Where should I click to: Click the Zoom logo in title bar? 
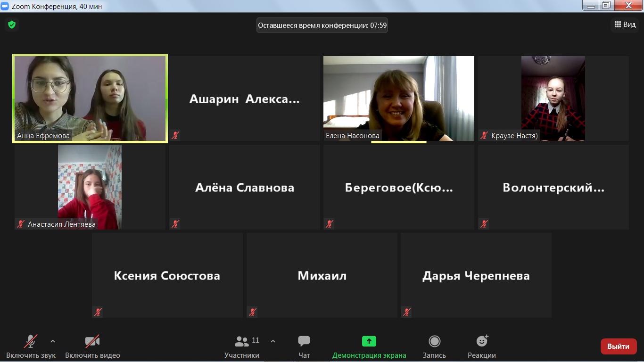[x=5, y=6]
